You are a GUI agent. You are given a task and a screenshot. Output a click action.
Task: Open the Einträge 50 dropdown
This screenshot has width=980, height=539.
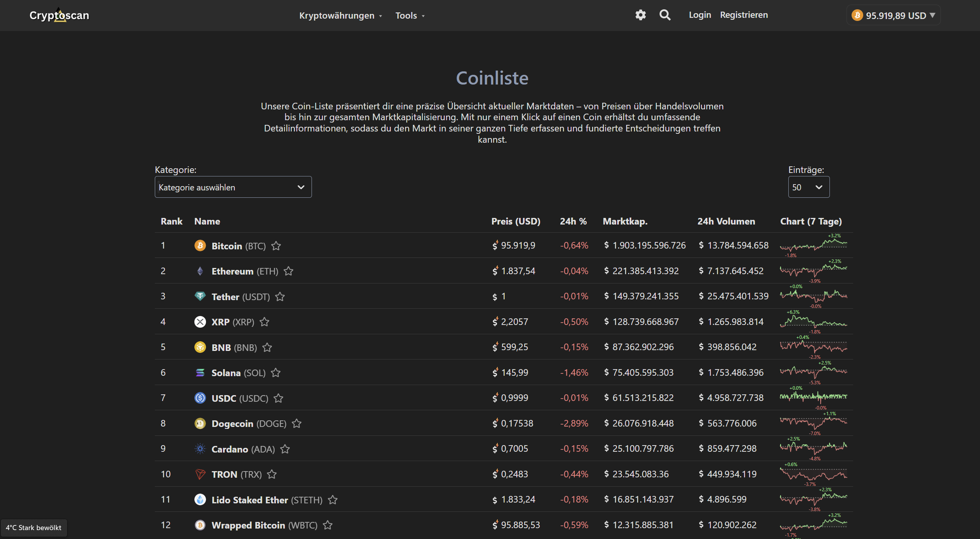[x=809, y=187]
